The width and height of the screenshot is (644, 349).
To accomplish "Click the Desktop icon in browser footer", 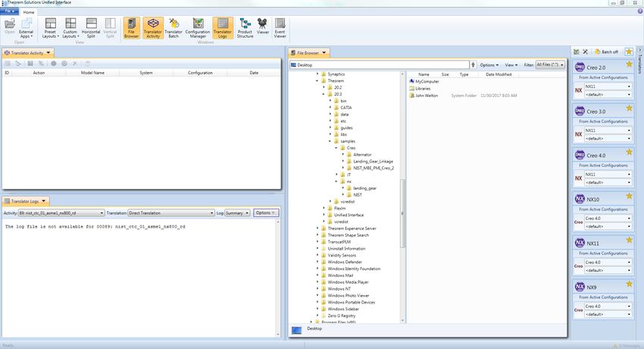I will 296,330.
